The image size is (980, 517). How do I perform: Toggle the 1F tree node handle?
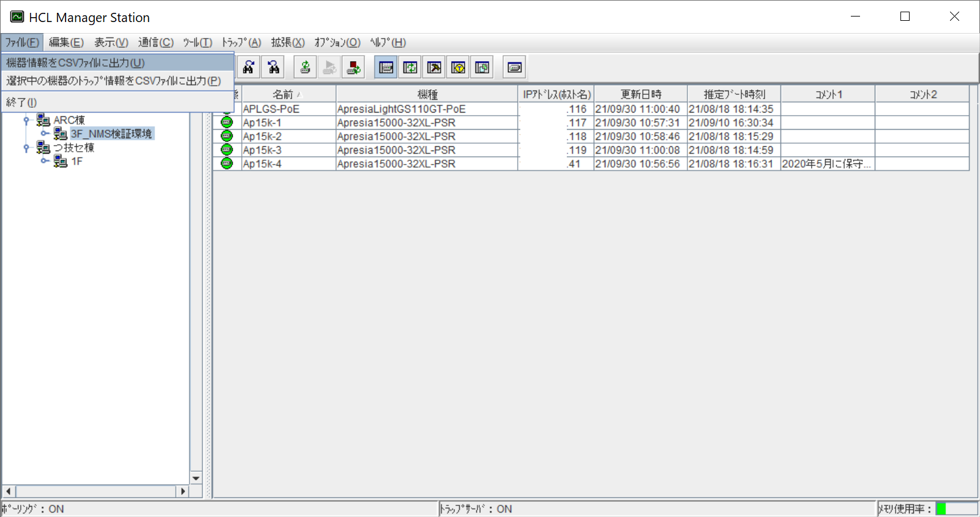click(44, 161)
